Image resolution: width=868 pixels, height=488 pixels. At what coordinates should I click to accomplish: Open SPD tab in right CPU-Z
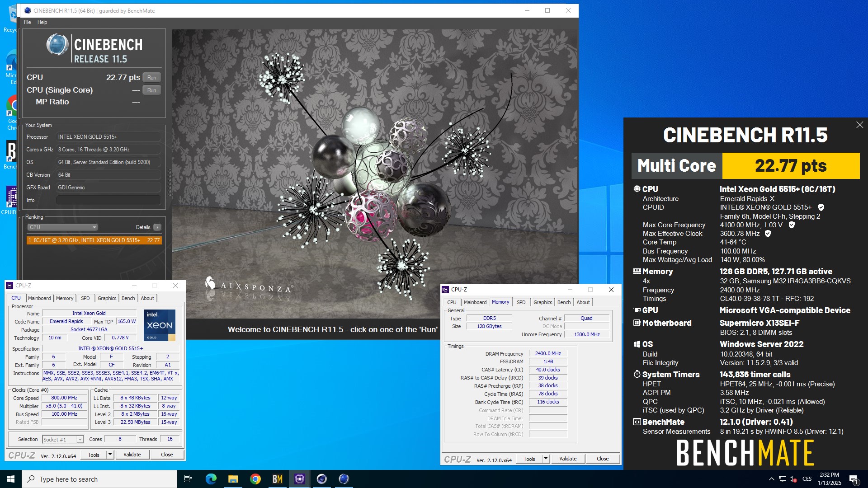point(521,302)
